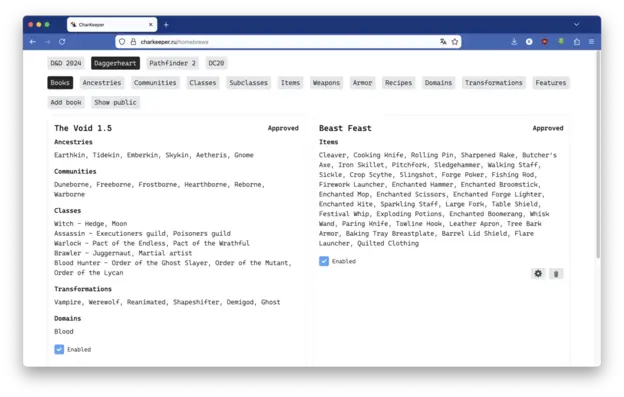Click the browser forward arrow
Screen dimensions: 624x397
[x=47, y=42]
